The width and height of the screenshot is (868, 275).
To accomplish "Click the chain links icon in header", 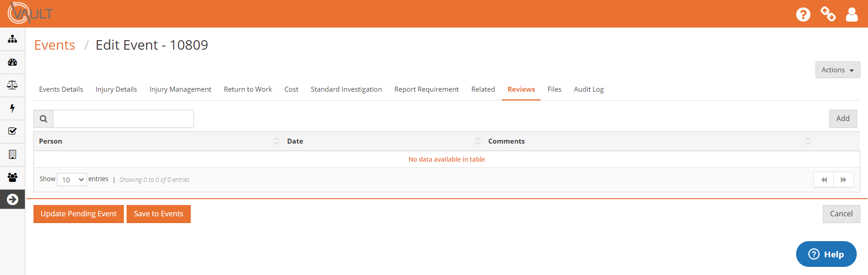I will pyautogui.click(x=828, y=14).
